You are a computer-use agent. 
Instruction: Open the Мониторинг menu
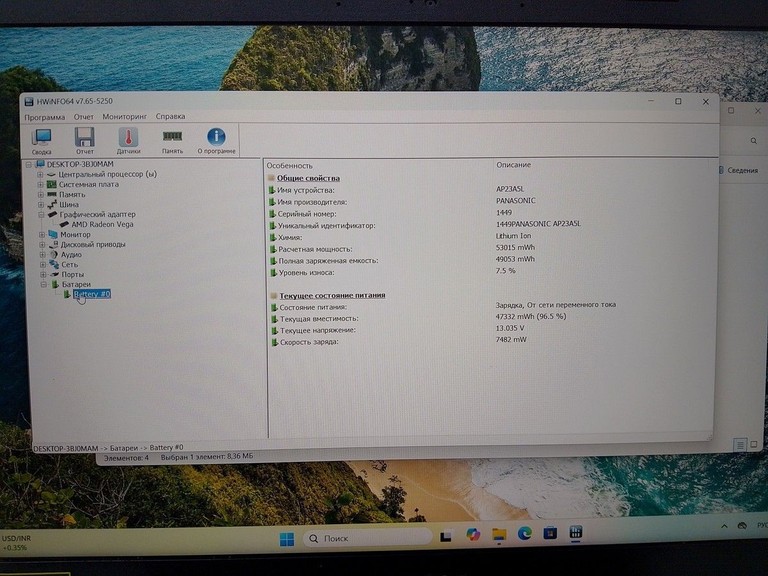(124, 117)
